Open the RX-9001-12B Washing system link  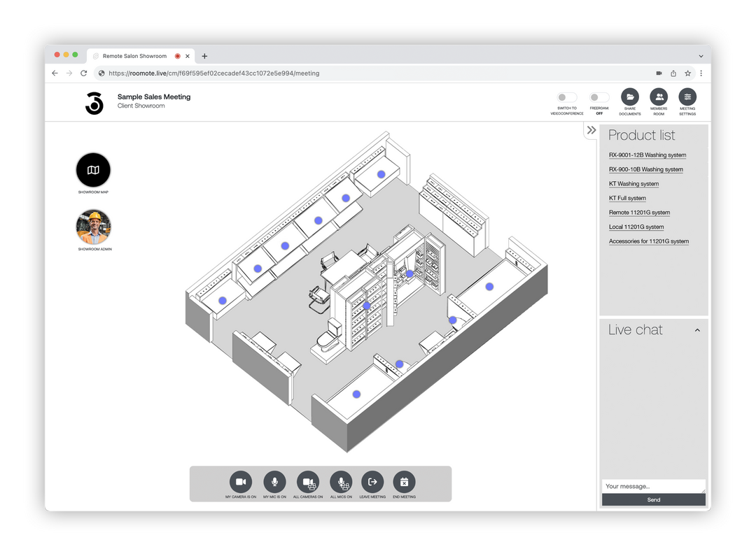click(647, 155)
